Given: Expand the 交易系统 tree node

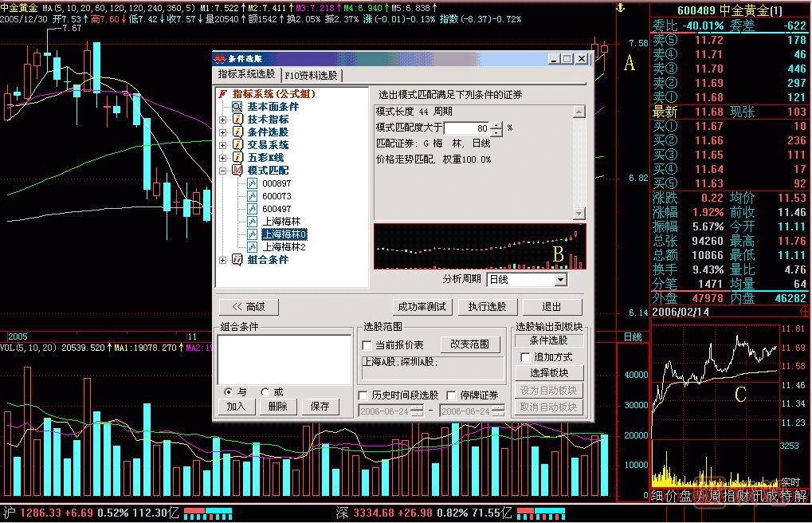Looking at the screenshot, I should click(222, 145).
